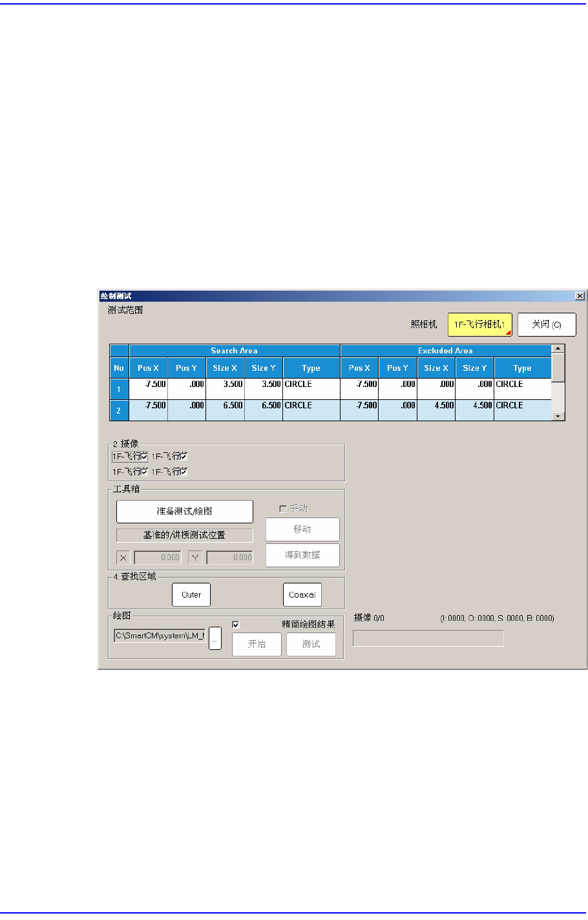588x920 pixels.
Task: Toggle the bottom-right 1F-飞行 camera checkbox
Action: coord(184,472)
